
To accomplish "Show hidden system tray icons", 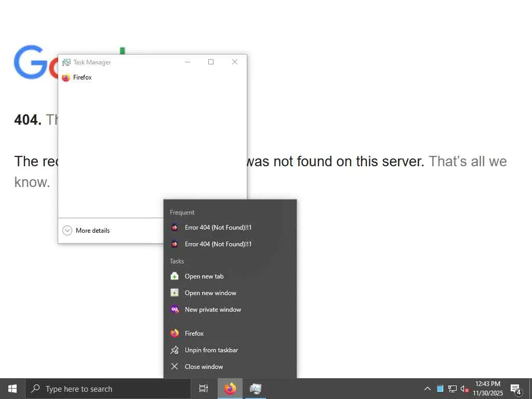I will point(428,389).
